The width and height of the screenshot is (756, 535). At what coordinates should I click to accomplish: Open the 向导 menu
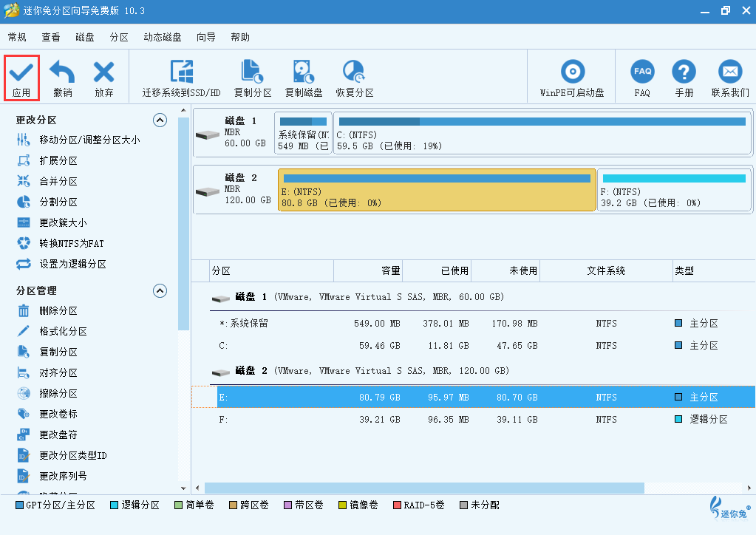point(206,37)
